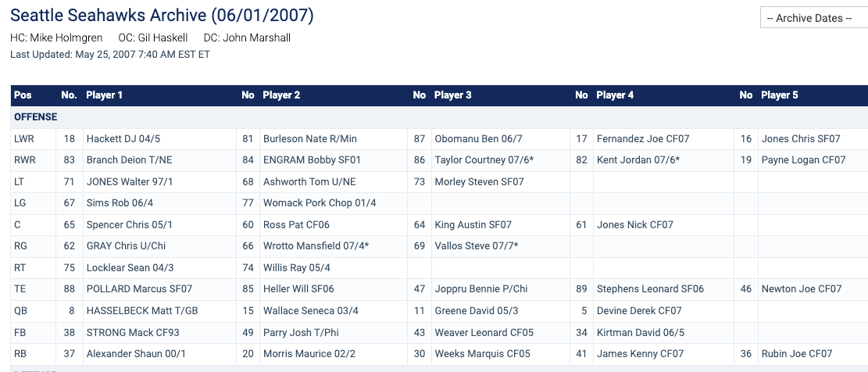Viewport: 868px width, 372px height.
Task: Select player POLLARD Marcus SF07
Action: click(139, 289)
